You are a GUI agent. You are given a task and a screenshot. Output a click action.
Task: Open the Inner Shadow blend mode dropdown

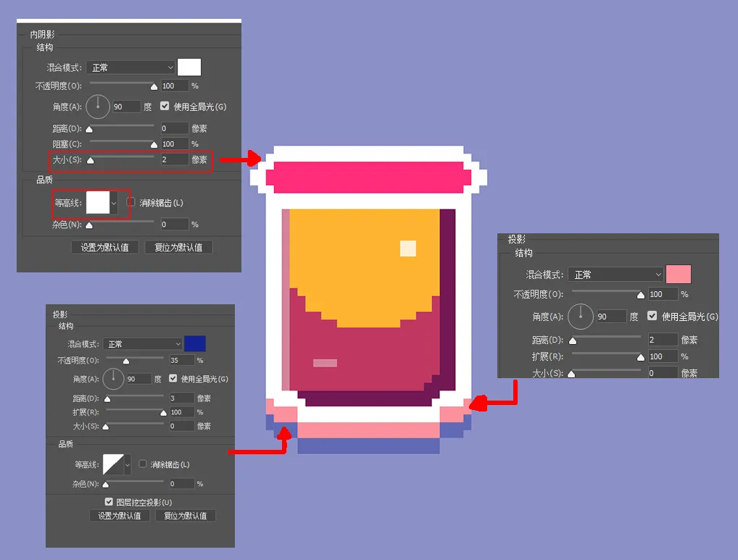pos(130,67)
